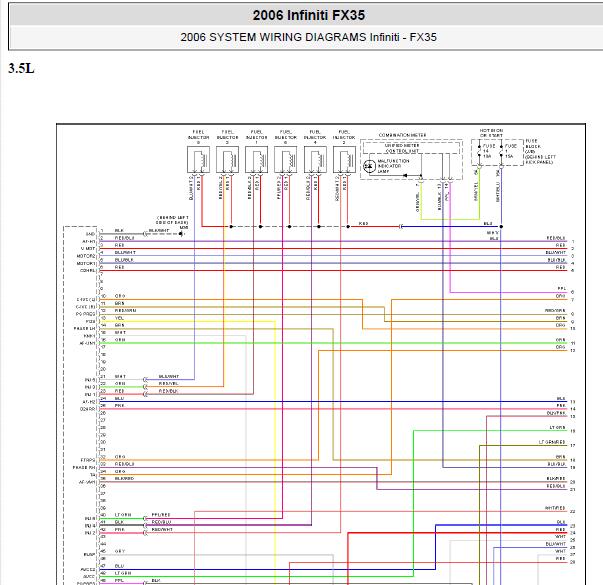Click the Fuse 14 15A symbol
Viewport: 603px width, 585px height.
(x=479, y=151)
